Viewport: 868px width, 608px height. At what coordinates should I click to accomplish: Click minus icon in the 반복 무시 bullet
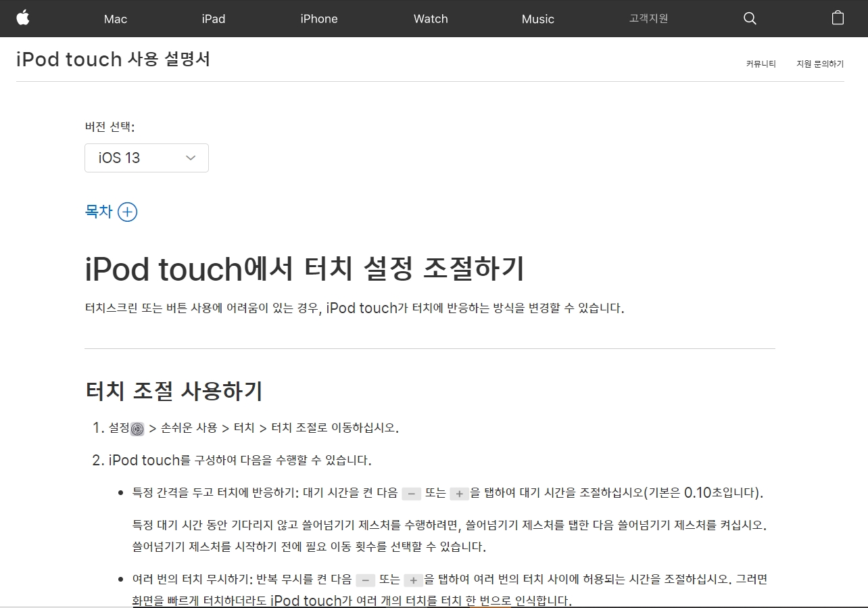[x=366, y=580]
